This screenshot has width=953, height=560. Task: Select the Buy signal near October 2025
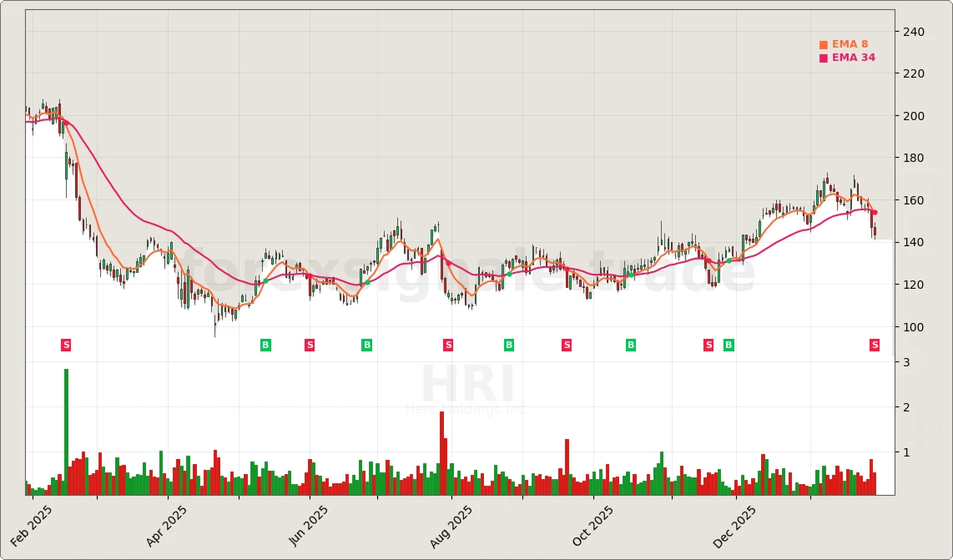coord(629,344)
